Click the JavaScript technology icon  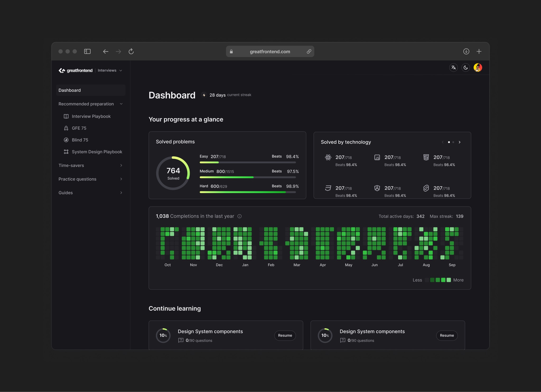(377, 157)
